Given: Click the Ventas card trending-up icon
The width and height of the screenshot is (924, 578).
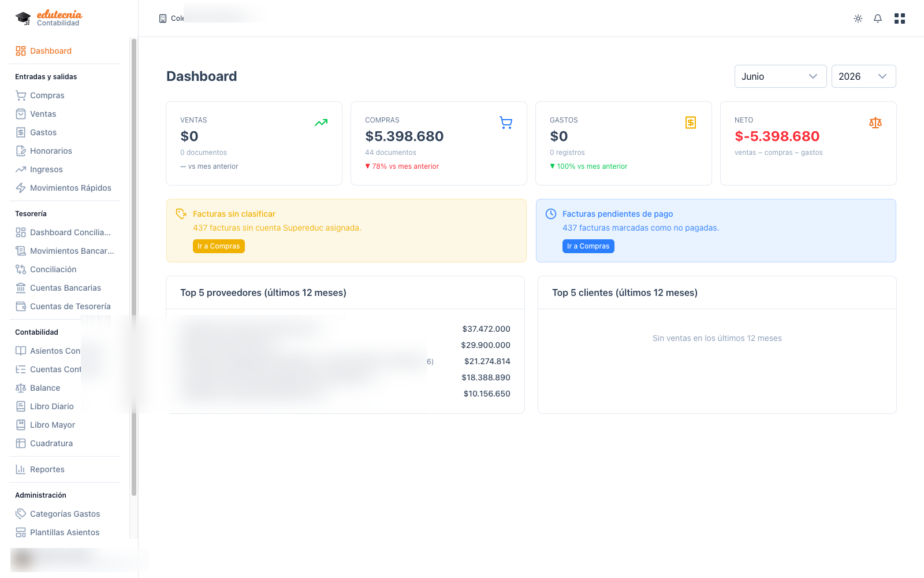Looking at the screenshot, I should click(x=321, y=123).
